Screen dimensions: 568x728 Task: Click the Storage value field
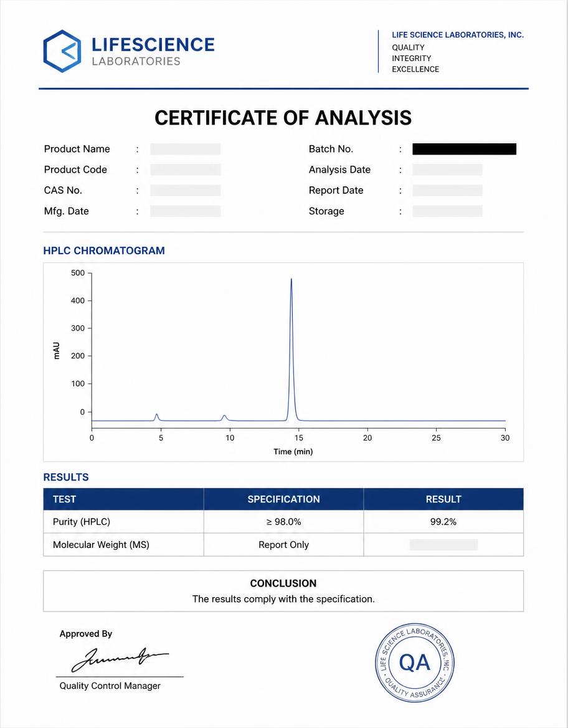pyautogui.click(x=447, y=211)
